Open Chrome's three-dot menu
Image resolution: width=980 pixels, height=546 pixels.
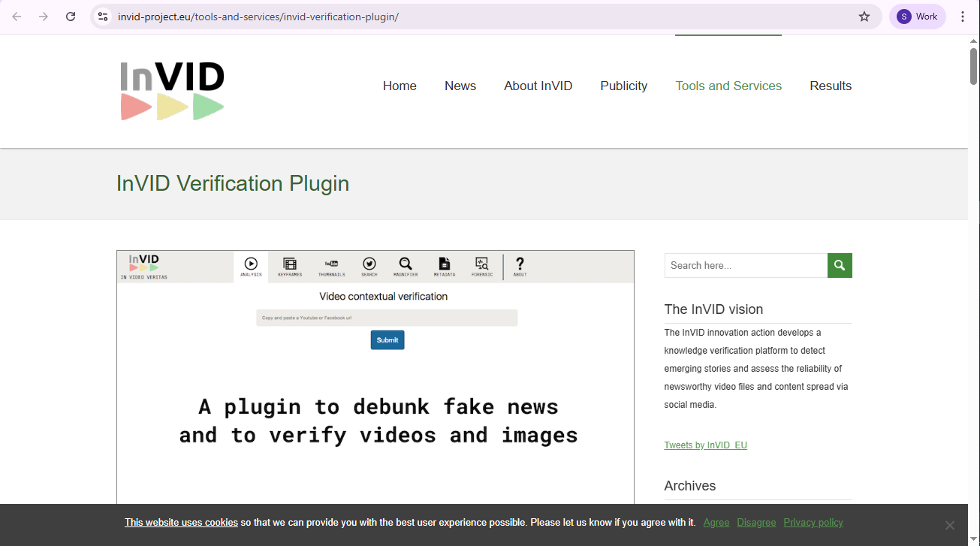(x=963, y=17)
